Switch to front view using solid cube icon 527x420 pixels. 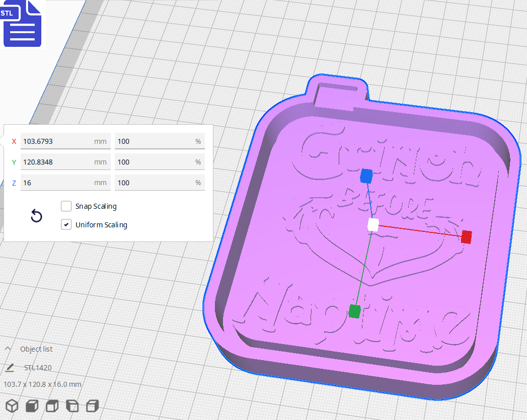tap(32, 405)
